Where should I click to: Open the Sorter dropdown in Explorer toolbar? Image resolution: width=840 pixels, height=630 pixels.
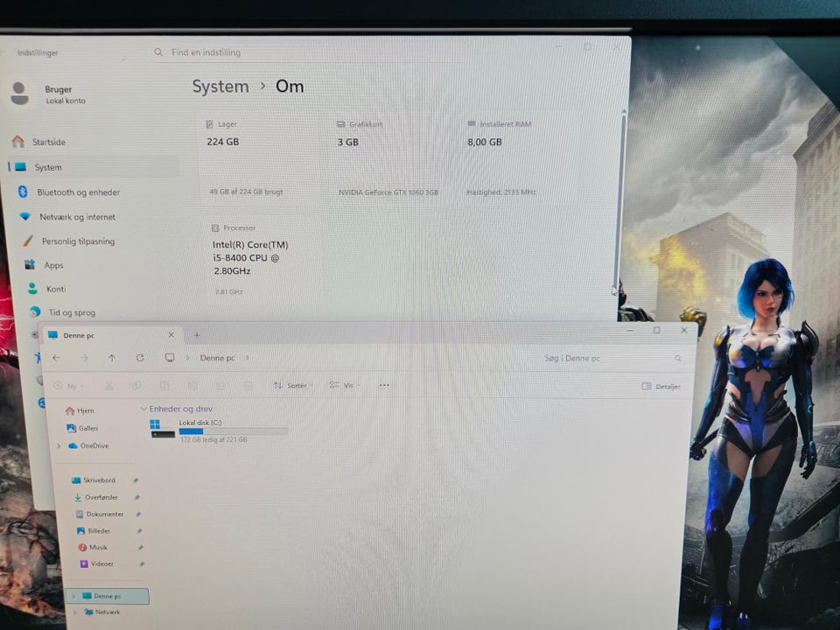coord(294,385)
